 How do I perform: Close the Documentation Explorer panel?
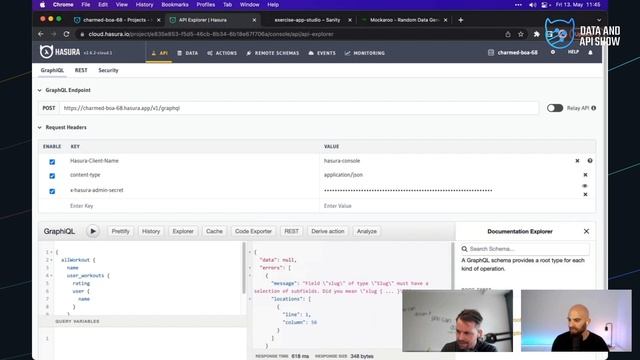coord(586,231)
